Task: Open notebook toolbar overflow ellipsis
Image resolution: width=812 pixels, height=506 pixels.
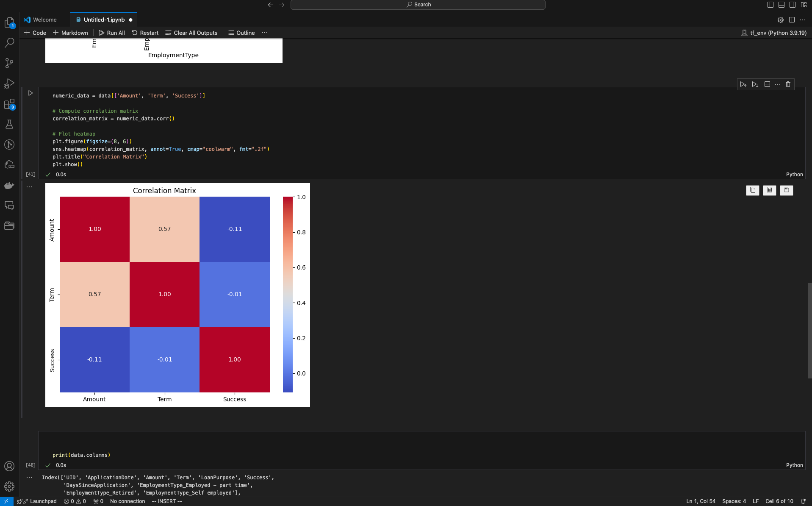Action: [265, 33]
